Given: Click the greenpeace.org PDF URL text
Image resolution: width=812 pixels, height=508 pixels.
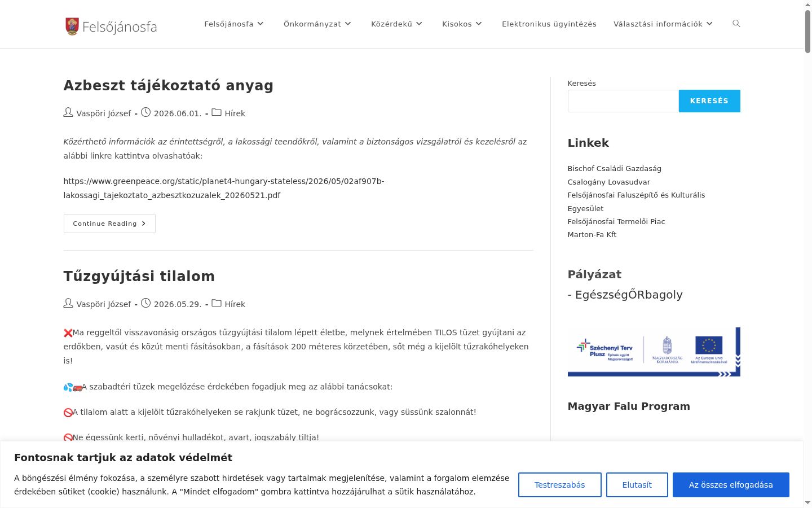Looking at the screenshot, I should 224,188.
